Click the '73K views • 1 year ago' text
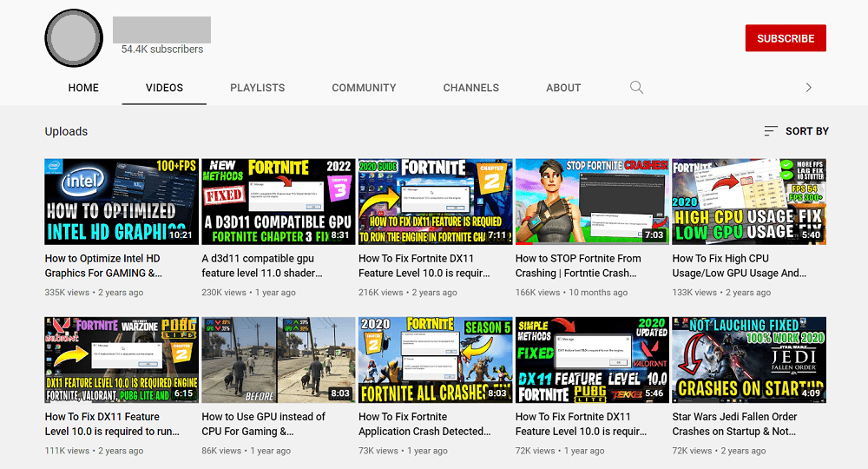The image size is (868, 469). [403, 451]
